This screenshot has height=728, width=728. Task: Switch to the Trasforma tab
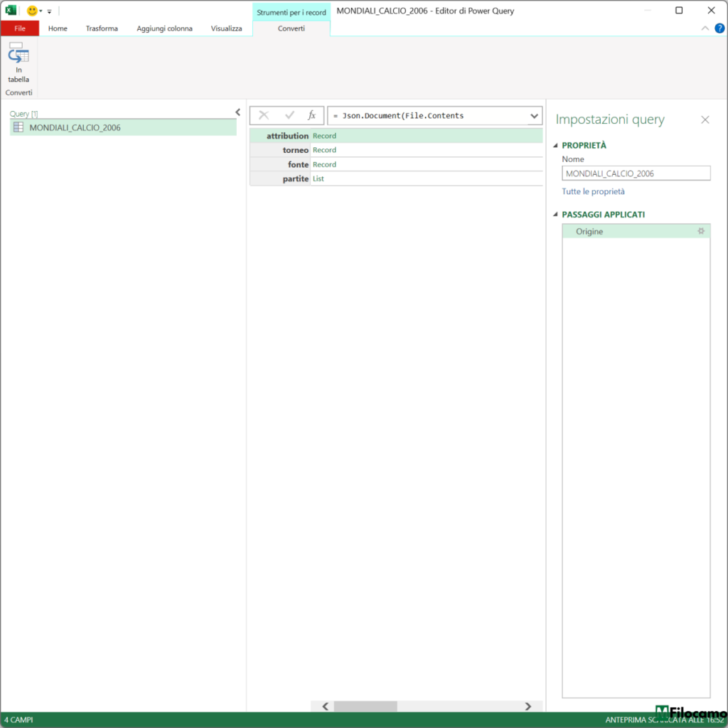point(102,28)
